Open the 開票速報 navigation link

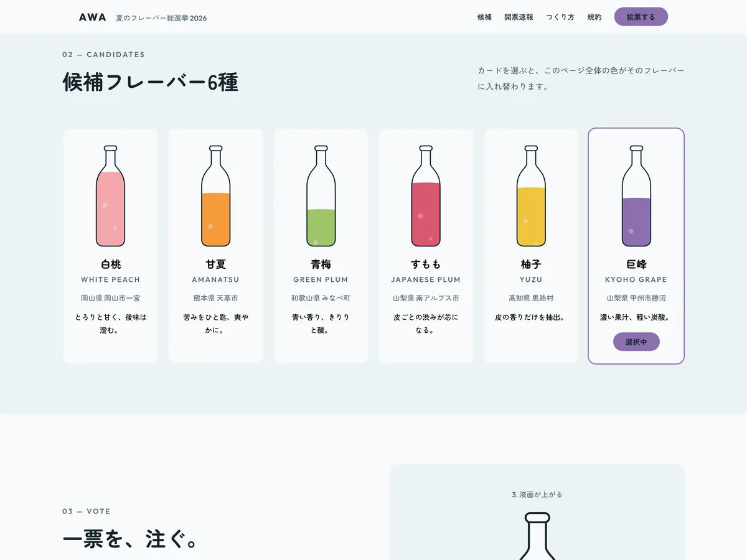tap(519, 17)
